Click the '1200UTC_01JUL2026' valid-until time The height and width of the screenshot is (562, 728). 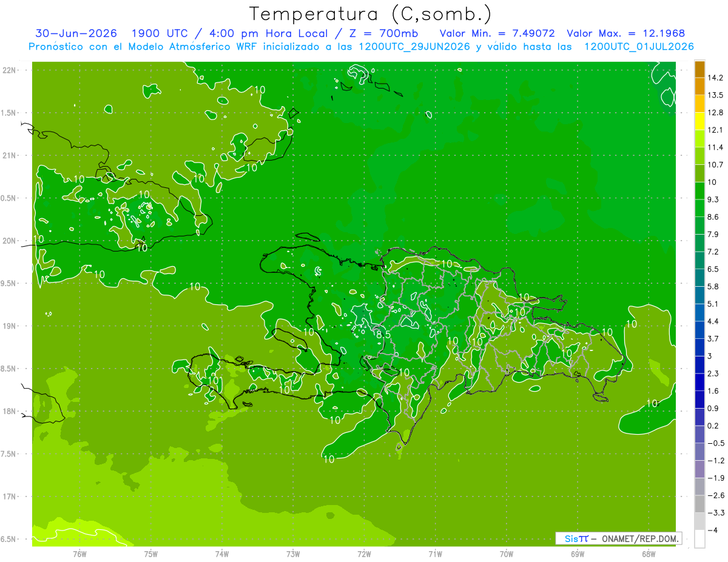click(639, 47)
